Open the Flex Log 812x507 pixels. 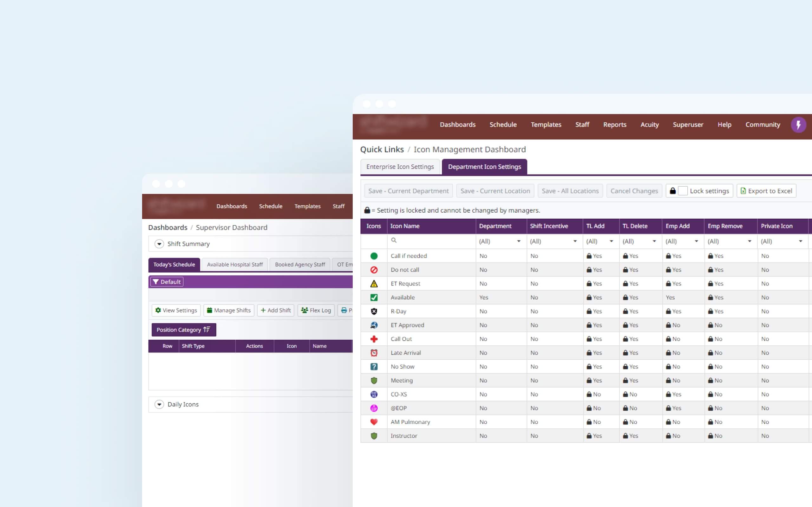315,310
